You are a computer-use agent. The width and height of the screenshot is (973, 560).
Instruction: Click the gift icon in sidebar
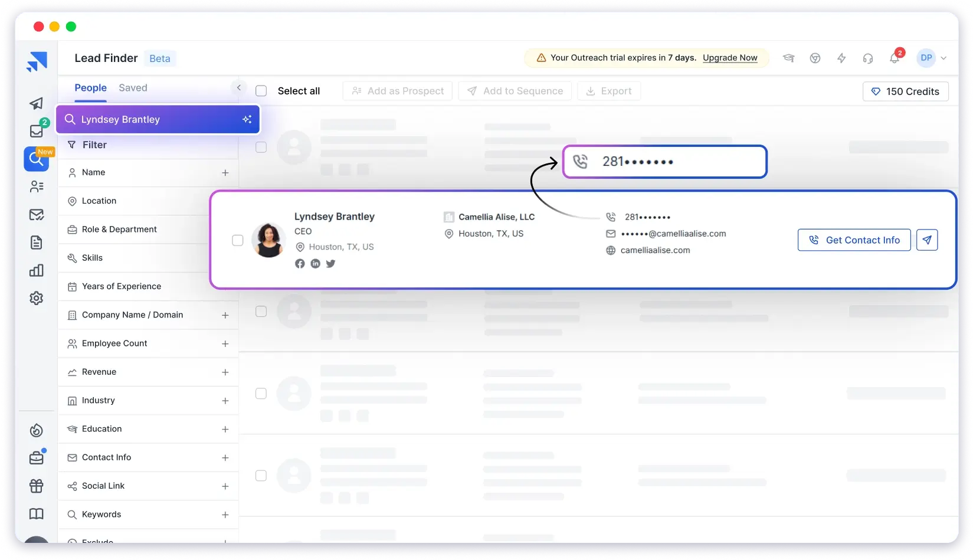[x=37, y=486]
